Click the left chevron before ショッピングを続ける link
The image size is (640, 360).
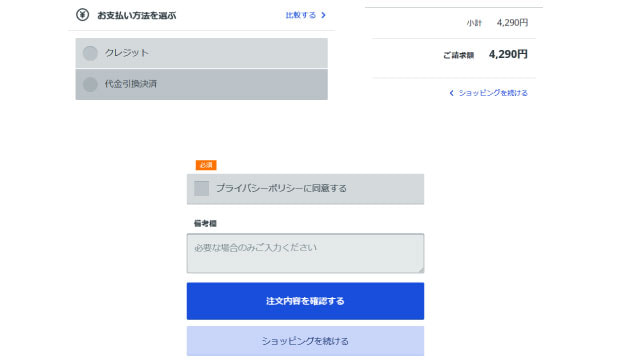451,93
